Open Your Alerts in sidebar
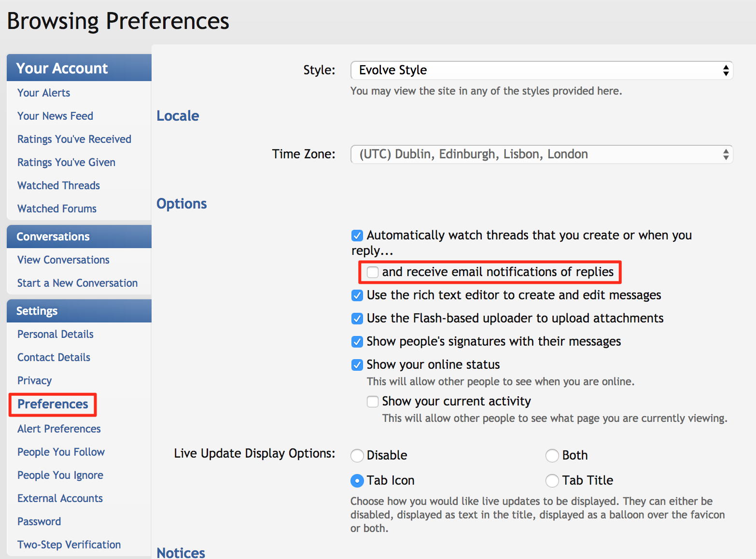 43,93
